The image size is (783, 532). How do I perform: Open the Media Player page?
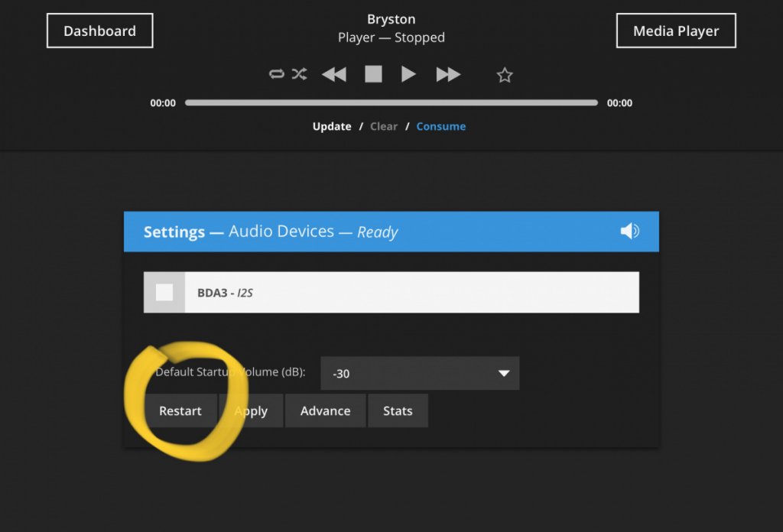pyautogui.click(x=676, y=31)
